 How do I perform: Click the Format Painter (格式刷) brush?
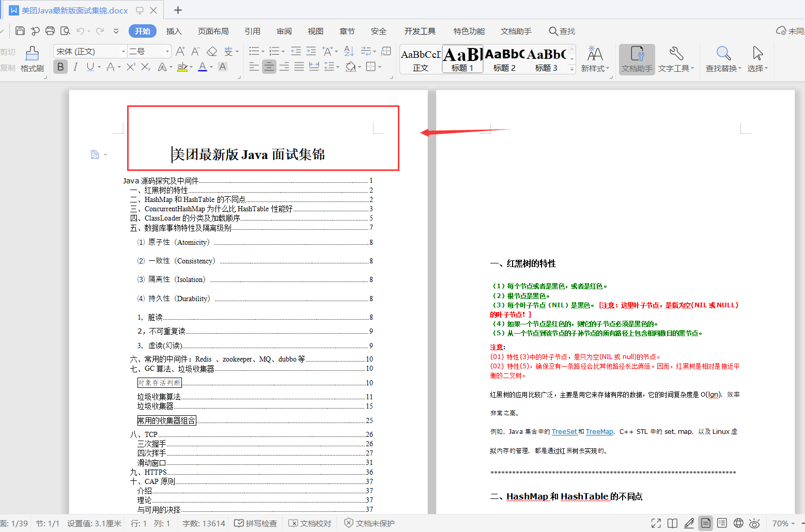pyautogui.click(x=32, y=59)
